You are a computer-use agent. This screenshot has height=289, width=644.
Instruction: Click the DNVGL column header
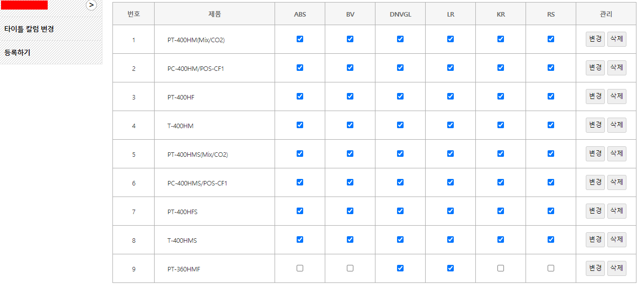click(400, 14)
